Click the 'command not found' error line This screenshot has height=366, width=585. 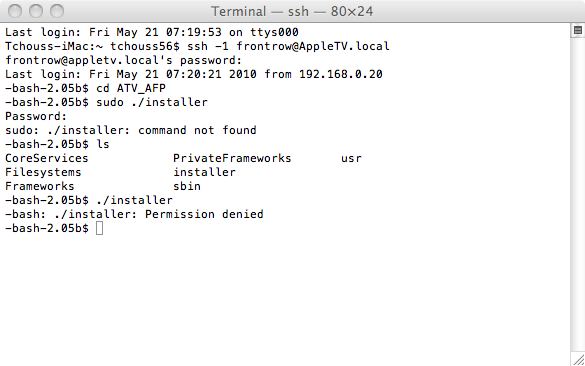131,130
